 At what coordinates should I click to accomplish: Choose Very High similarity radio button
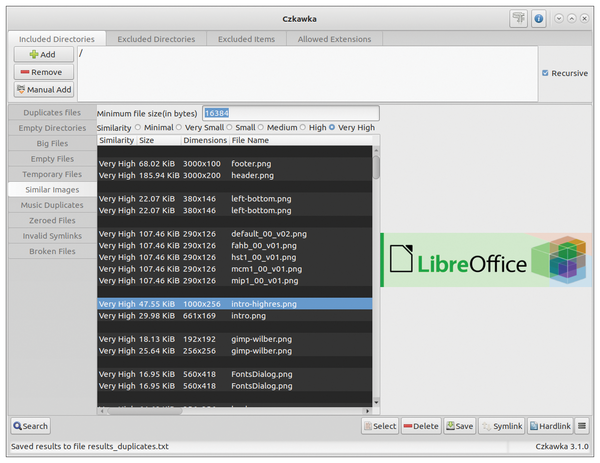click(x=332, y=127)
